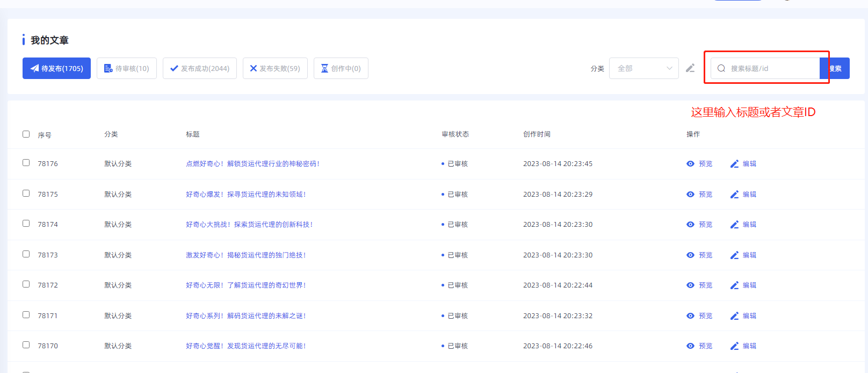Screen dimensions: 868x373
Task: Expand the 分类 dropdown showing 全部
Action: coord(644,68)
